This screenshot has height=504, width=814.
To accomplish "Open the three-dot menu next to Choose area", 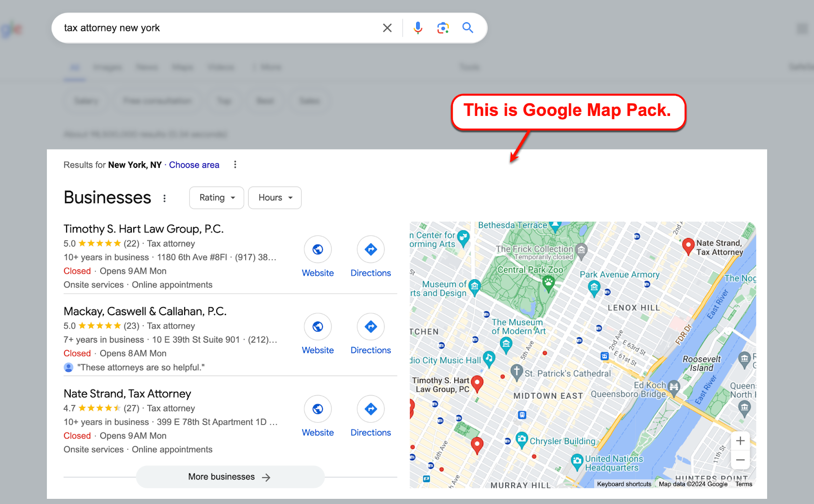I will [x=235, y=164].
